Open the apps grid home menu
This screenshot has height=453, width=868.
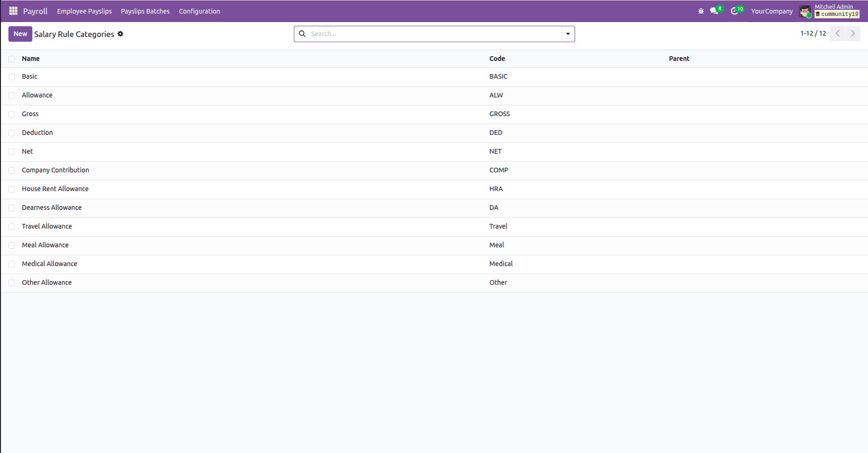pos(13,11)
